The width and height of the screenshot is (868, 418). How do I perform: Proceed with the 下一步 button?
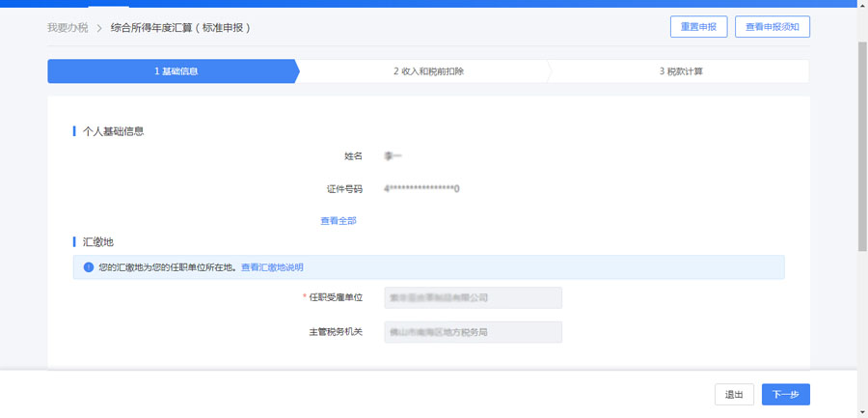tap(785, 395)
